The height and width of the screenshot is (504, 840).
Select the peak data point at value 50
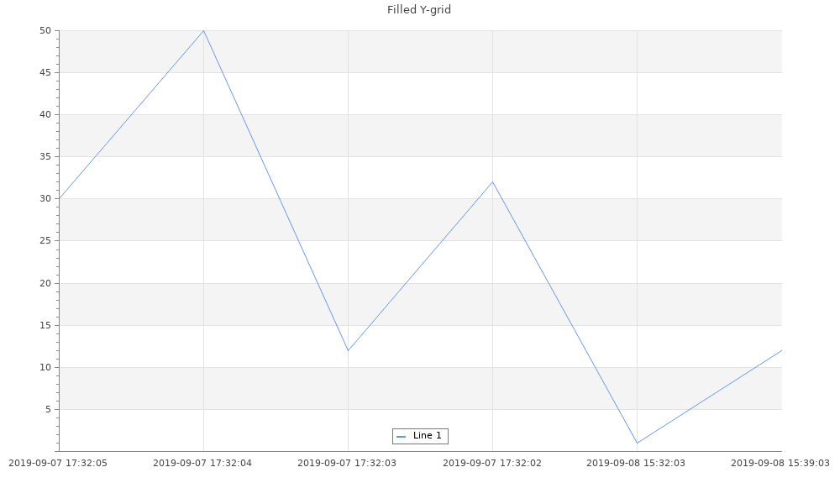click(203, 31)
